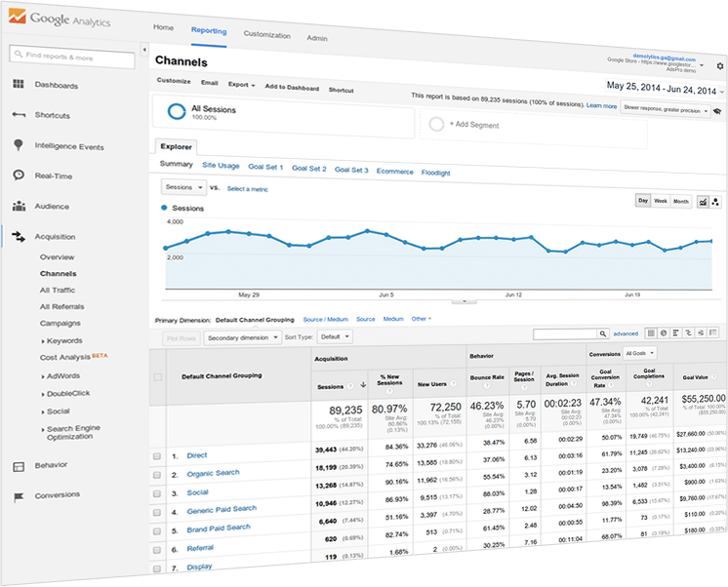Viewport: 728px width, 587px height.
Task: Check the box for Direct row
Action: pos(157,455)
